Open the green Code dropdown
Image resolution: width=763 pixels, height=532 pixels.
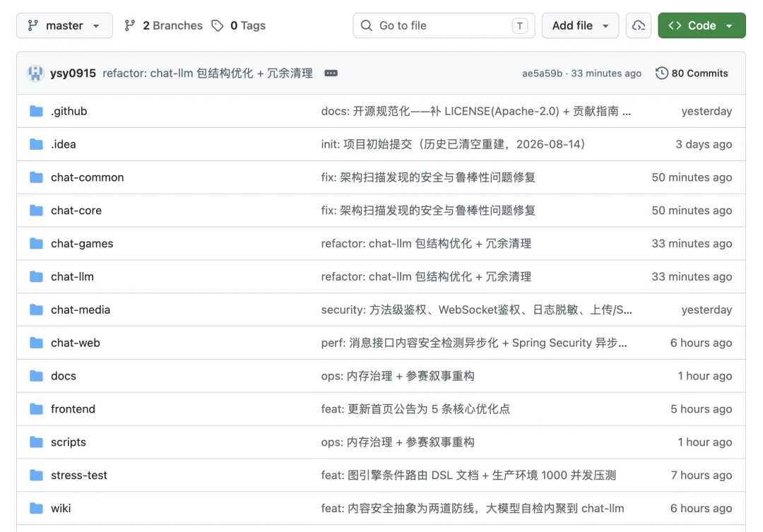pyautogui.click(x=702, y=25)
